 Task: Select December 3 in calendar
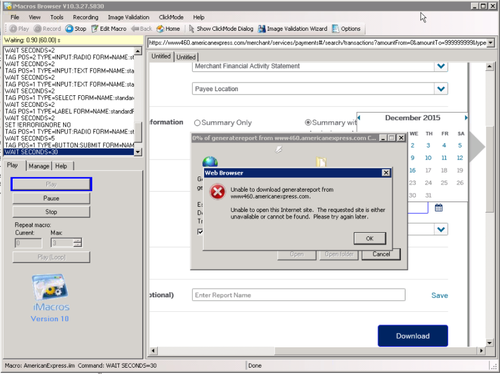(428, 145)
